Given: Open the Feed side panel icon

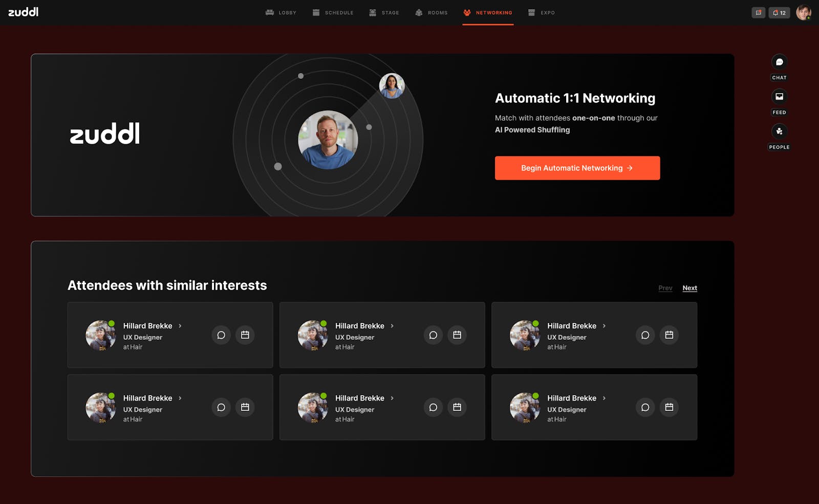Looking at the screenshot, I should [x=779, y=97].
